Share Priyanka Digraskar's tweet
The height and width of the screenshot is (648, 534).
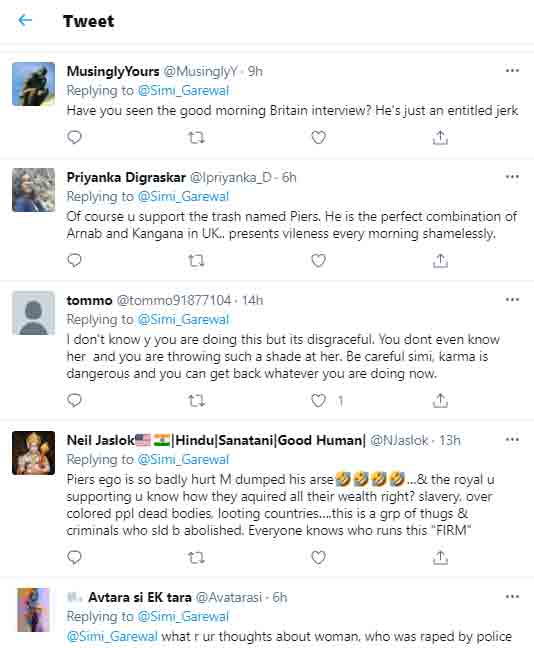point(440,260)
